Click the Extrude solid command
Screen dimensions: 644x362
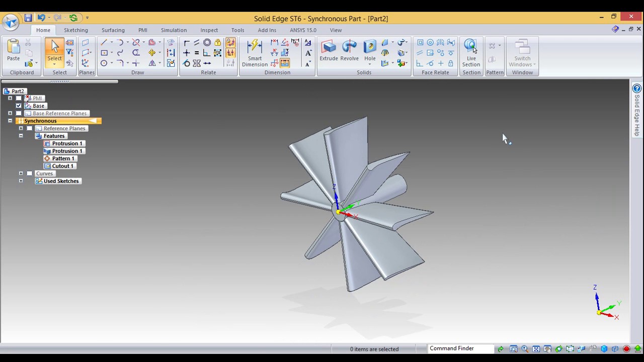329,50
